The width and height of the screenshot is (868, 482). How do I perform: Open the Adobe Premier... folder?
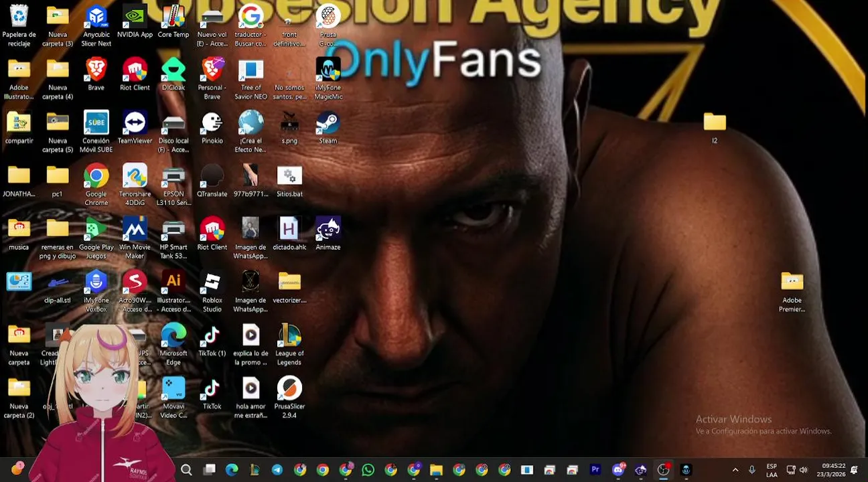[792, 292]
